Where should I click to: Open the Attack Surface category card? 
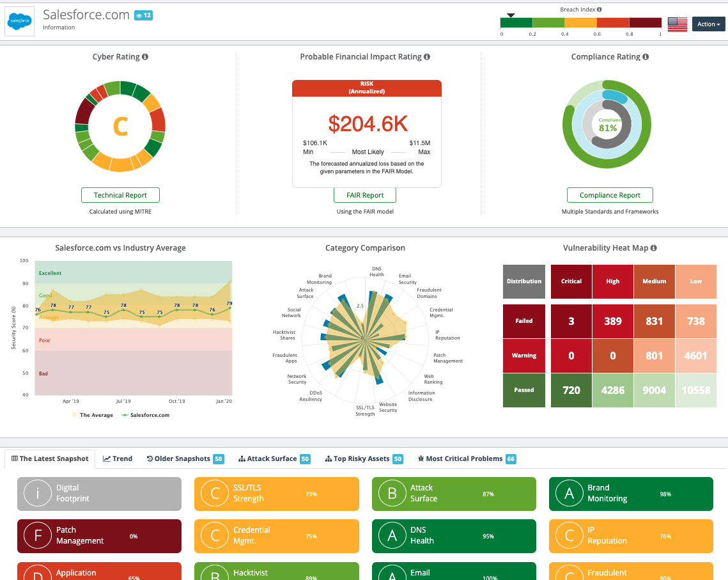(x=454, y=494)
